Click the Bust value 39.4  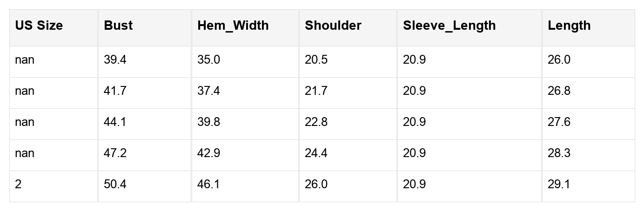[x=115, y=60]
